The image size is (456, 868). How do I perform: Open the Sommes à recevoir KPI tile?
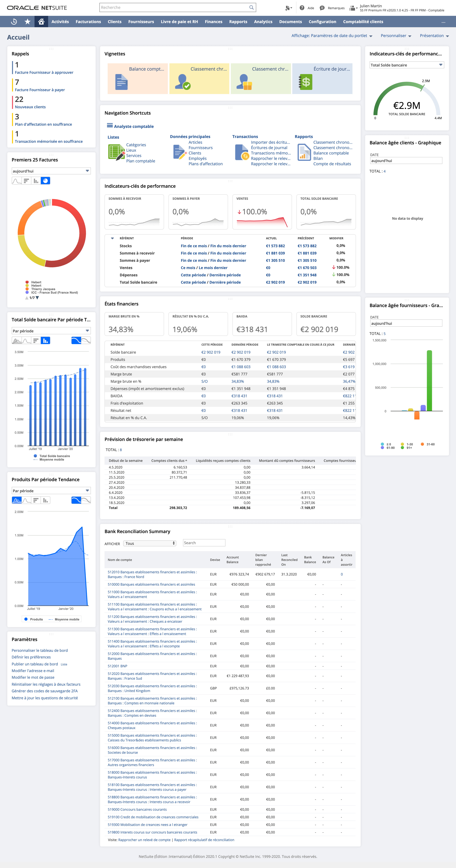point(134,212)
